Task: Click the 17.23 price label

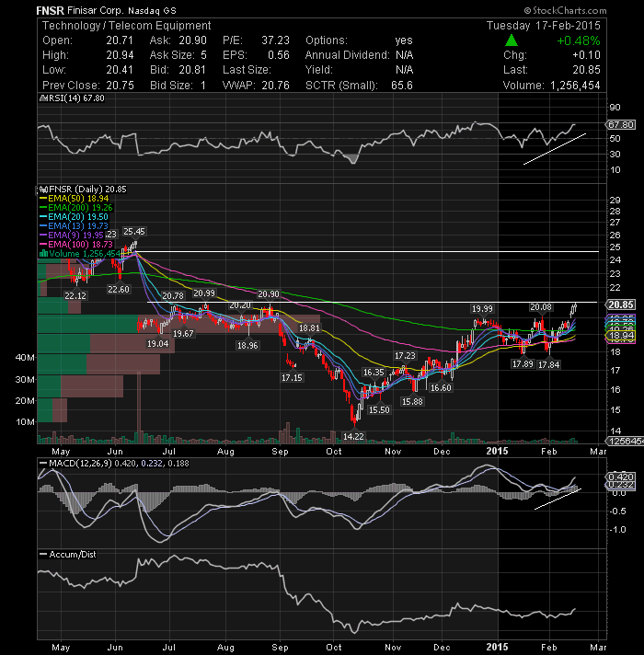Action: [405, 355]
